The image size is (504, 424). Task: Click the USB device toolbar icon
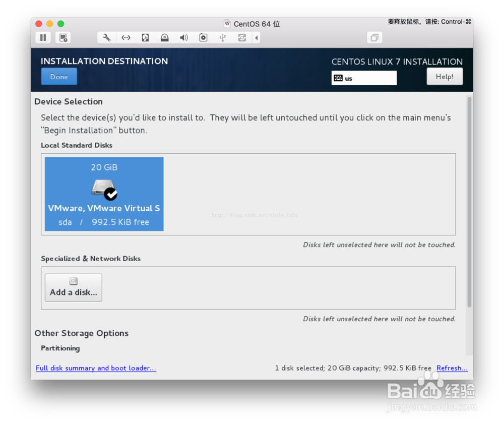[x=222, y=38]
